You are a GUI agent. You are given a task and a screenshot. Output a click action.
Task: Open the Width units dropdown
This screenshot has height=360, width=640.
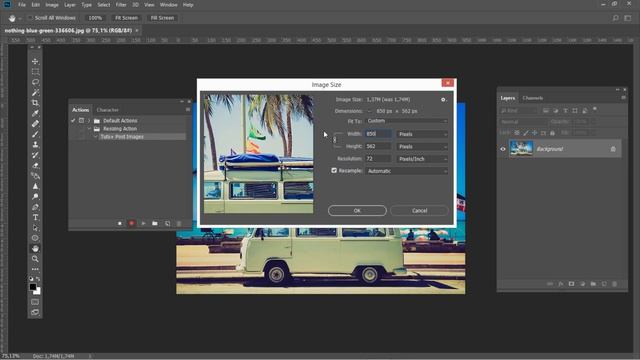coord(422,134)
